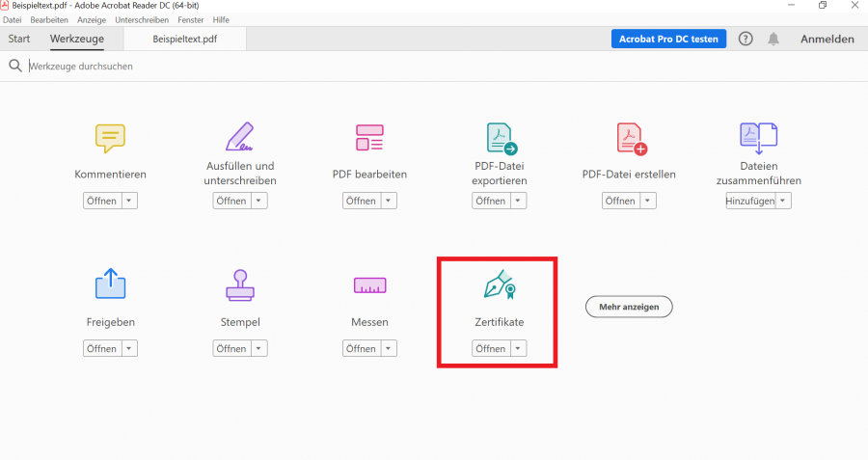Click the help question mark icon
The width and height of the screenshot is (868, 460).
(746, 39)
